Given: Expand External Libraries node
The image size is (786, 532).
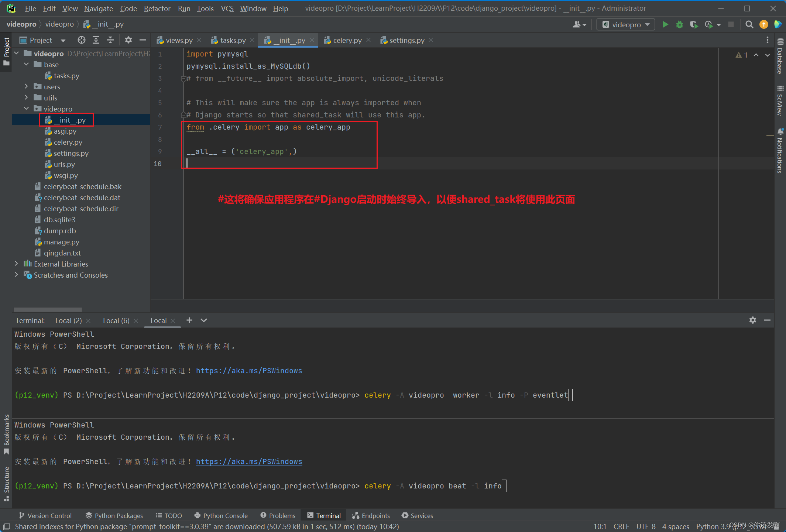Looking at the screenshot, I should point(16,264).
